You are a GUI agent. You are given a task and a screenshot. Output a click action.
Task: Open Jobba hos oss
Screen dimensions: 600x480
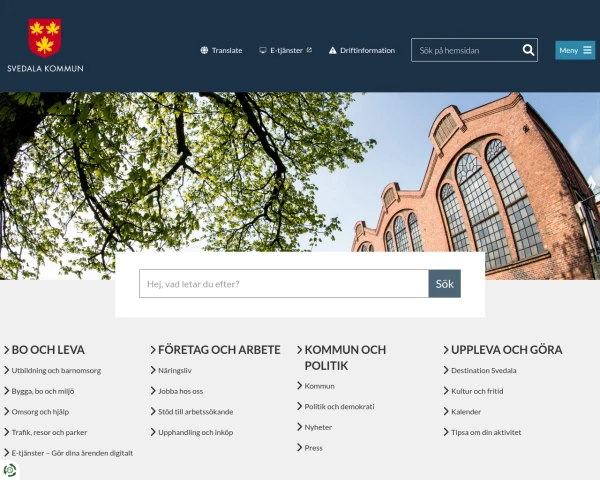181,391
